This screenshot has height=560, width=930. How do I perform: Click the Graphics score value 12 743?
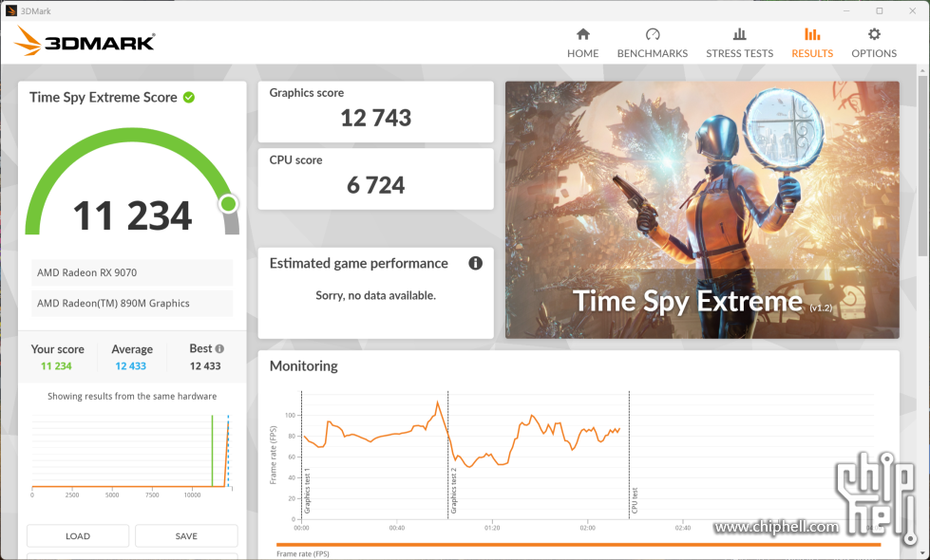375,118
